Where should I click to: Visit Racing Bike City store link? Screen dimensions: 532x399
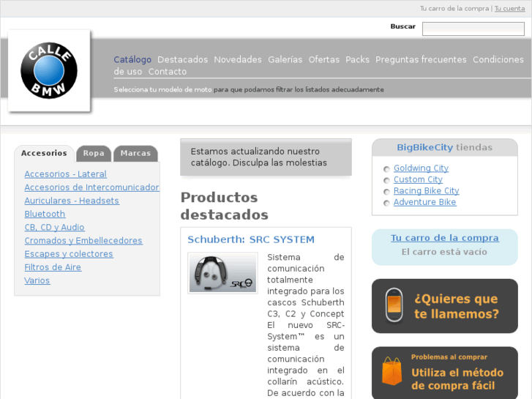coord(426,191)
